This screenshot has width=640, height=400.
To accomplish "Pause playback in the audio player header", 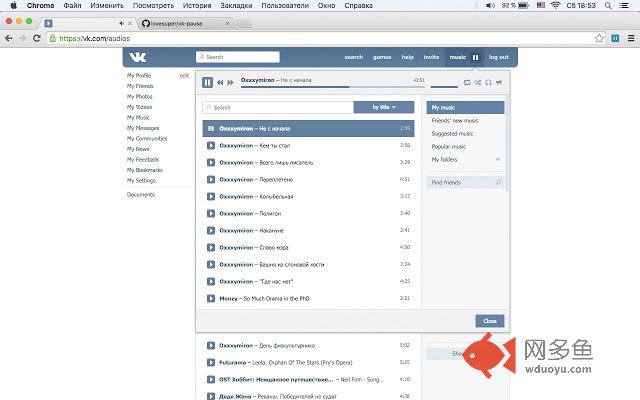I will 207,82.
